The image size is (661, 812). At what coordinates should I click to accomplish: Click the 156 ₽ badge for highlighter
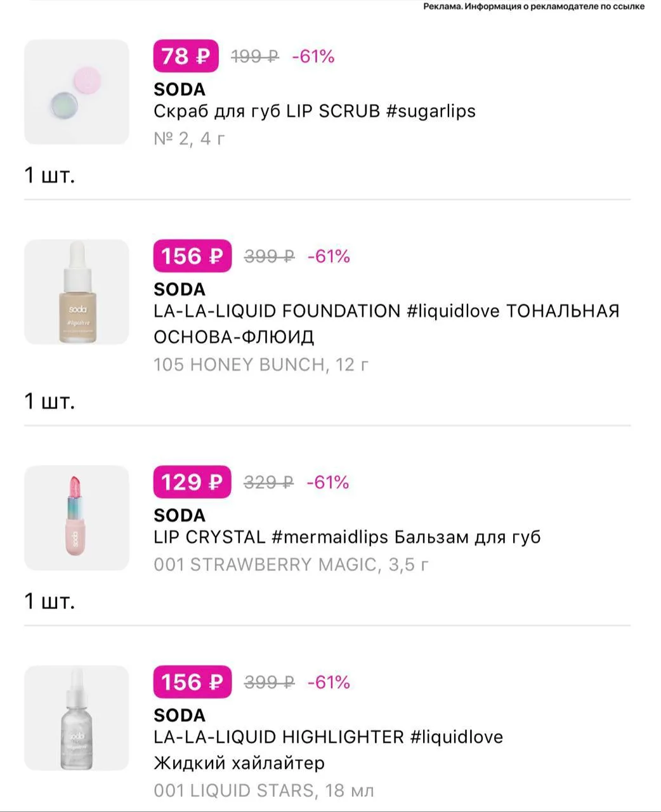192,682
